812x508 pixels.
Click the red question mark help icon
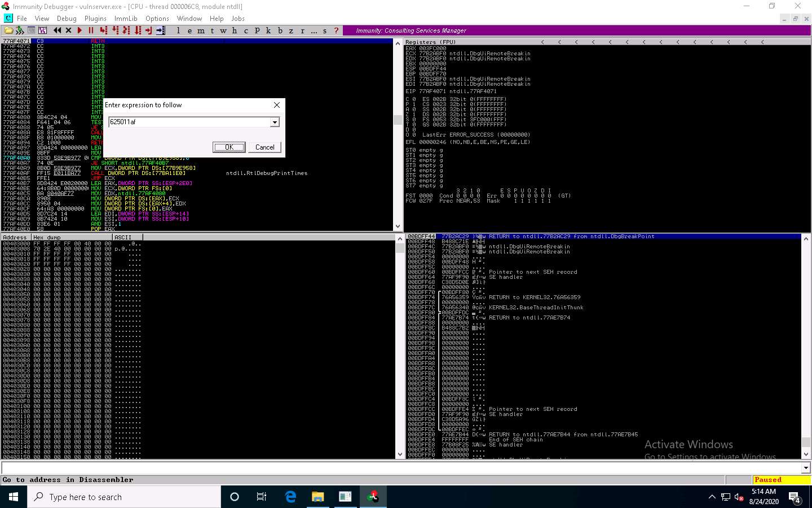click(337, 30)
